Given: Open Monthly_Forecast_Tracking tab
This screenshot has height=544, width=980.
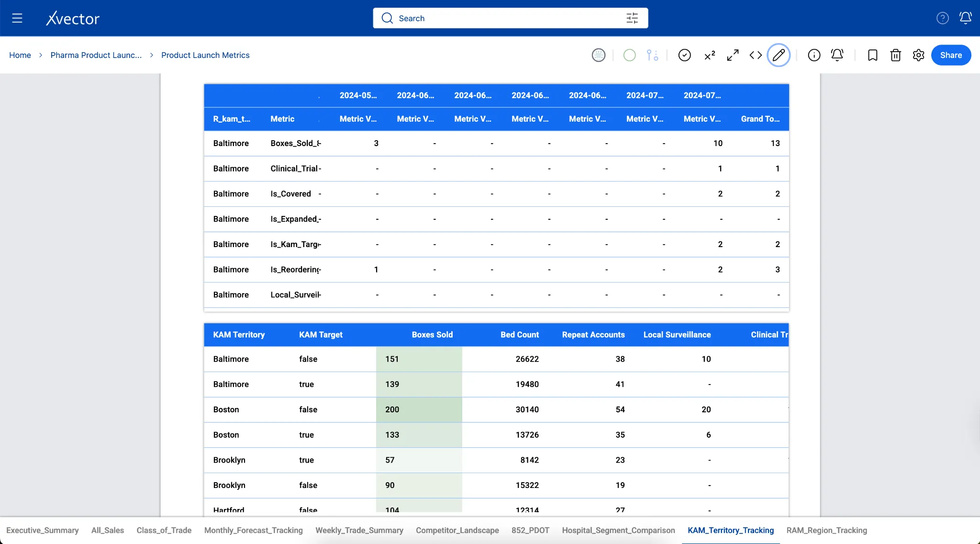Looking at the screenshot, I should 254,530.
